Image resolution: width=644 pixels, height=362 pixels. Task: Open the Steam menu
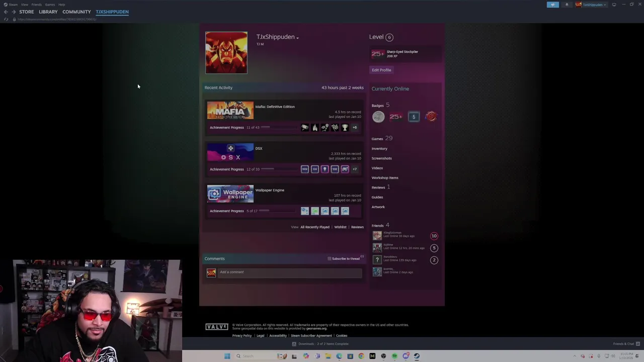point(11,5)
